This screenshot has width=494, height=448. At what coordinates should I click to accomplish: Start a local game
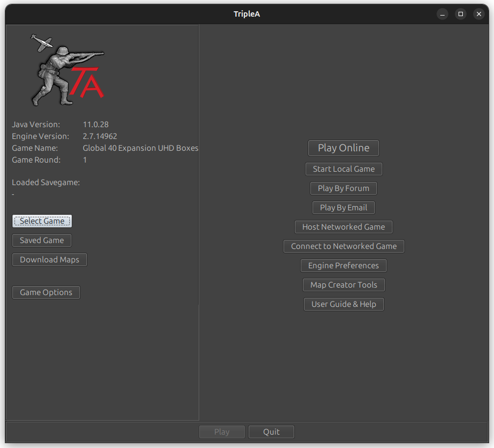343,168
